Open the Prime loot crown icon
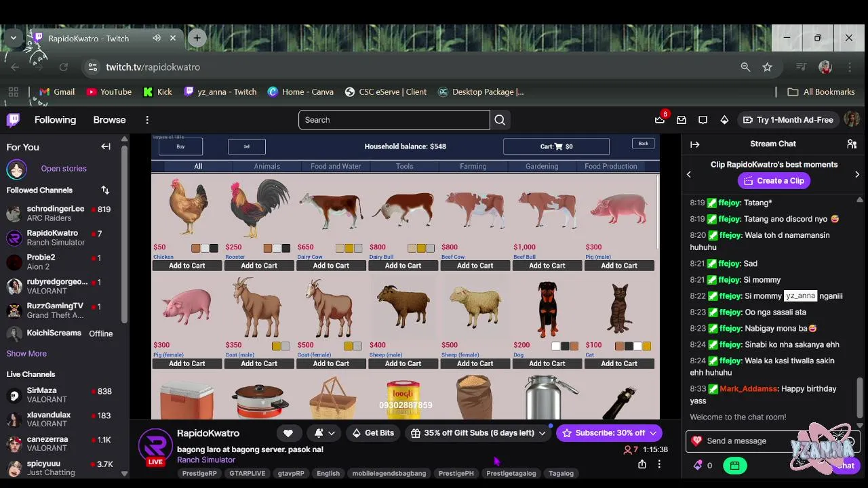 (660, 119)
